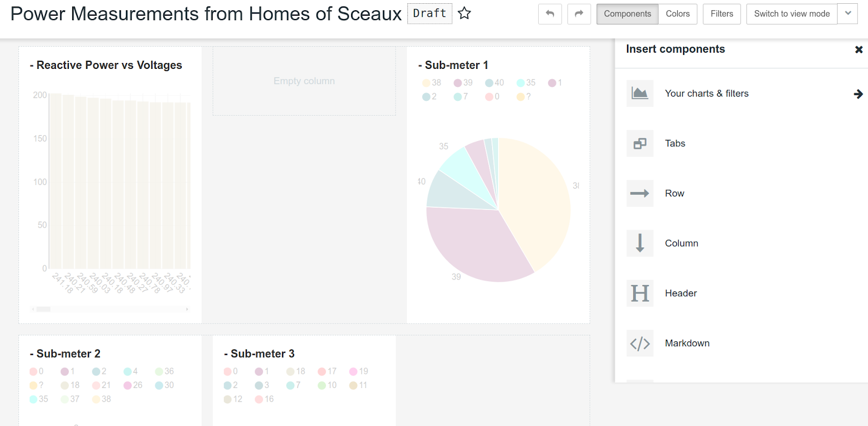Close the Insert components panel
Viewport: 868px width, 426px height.
[859, 49]
